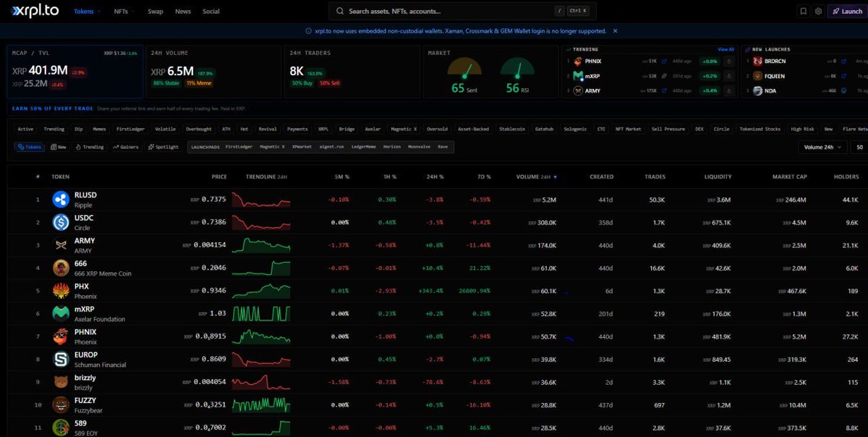Open the xrpl.to home logo

35,12
